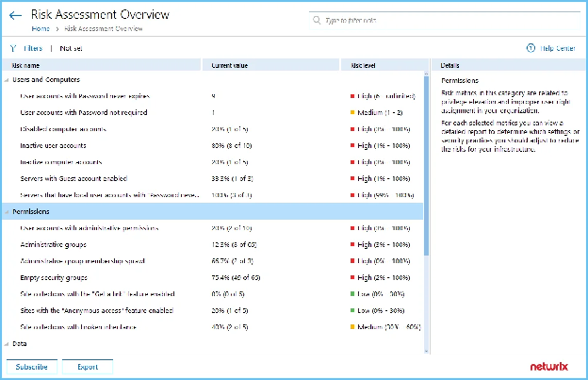
Task: Select 'Inactive user accounts' row
Action: click(213, 145)
